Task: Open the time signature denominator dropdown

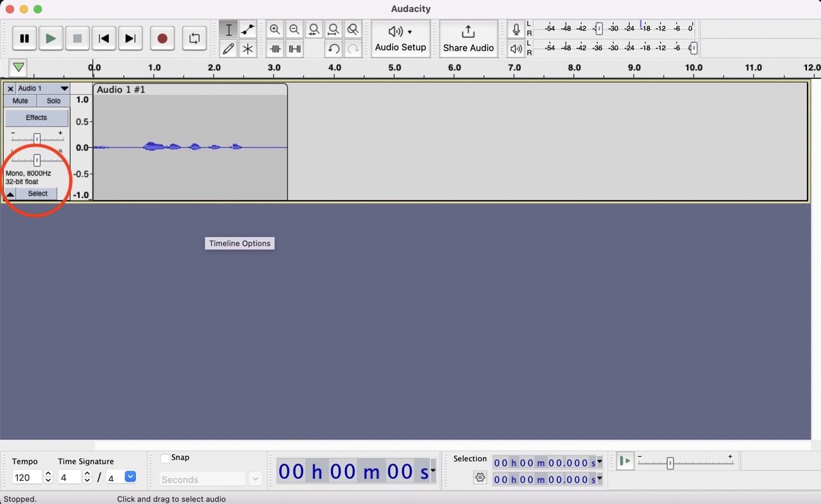Action: 130,477
